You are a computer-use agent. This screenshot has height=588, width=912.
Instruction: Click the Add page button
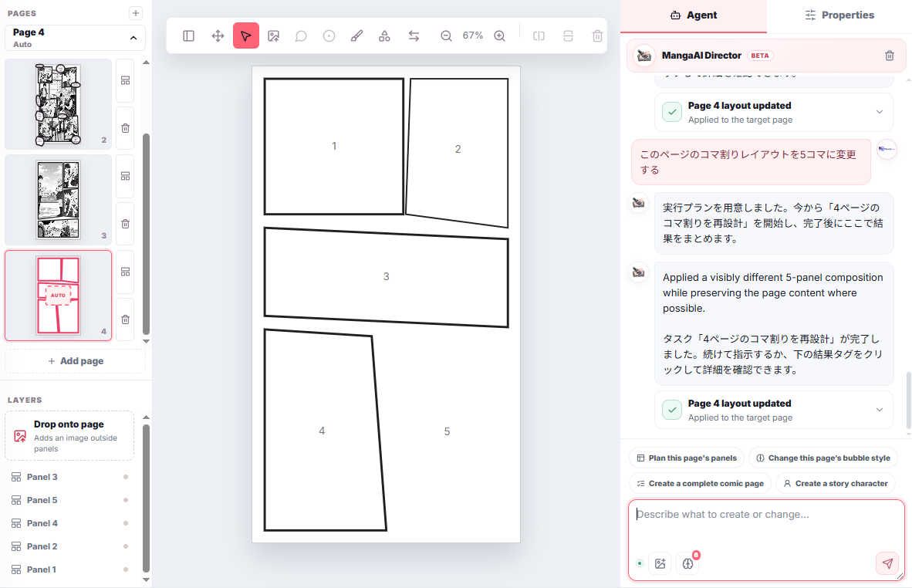(x=75, y=361)
